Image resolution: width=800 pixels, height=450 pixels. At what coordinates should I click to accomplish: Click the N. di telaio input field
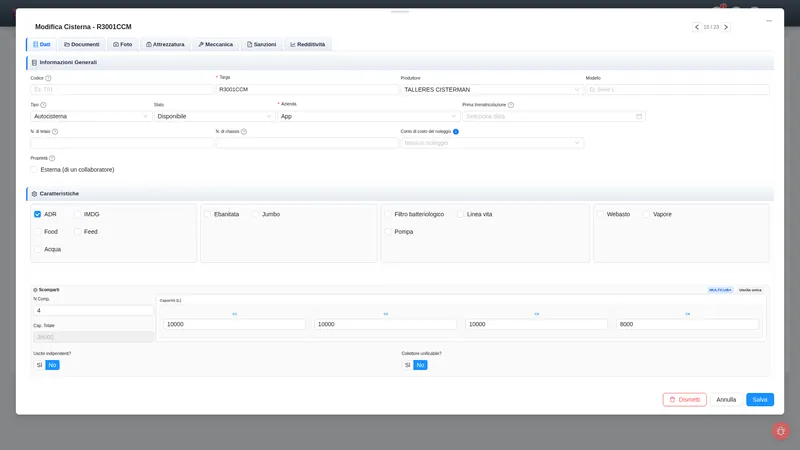(x=121, y=143)
